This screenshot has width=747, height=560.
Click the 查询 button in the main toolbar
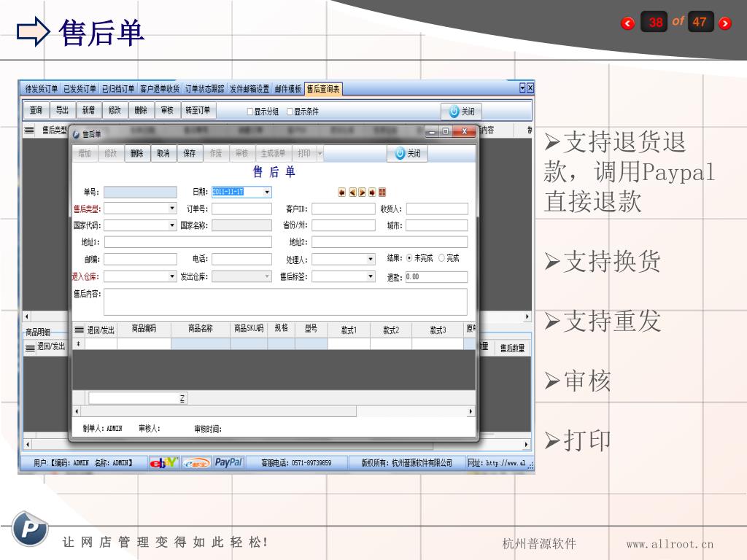pyautogui.click(x=36, y=111)
